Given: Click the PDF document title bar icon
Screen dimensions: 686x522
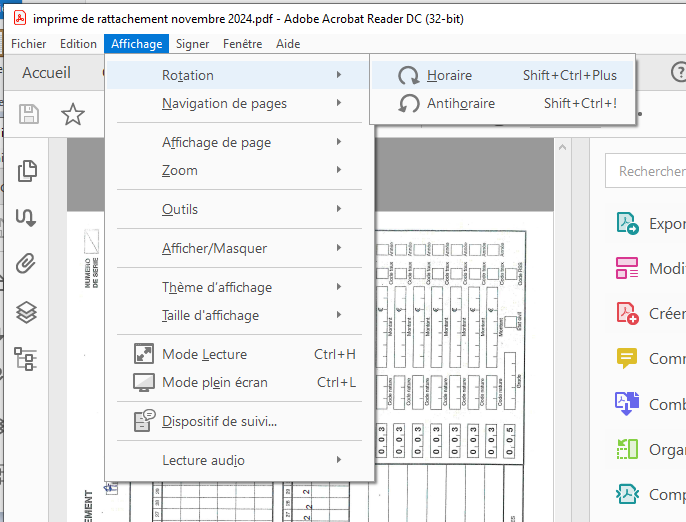Looking at the screenshot, I should pyautogui.click(x=20, y=18).
